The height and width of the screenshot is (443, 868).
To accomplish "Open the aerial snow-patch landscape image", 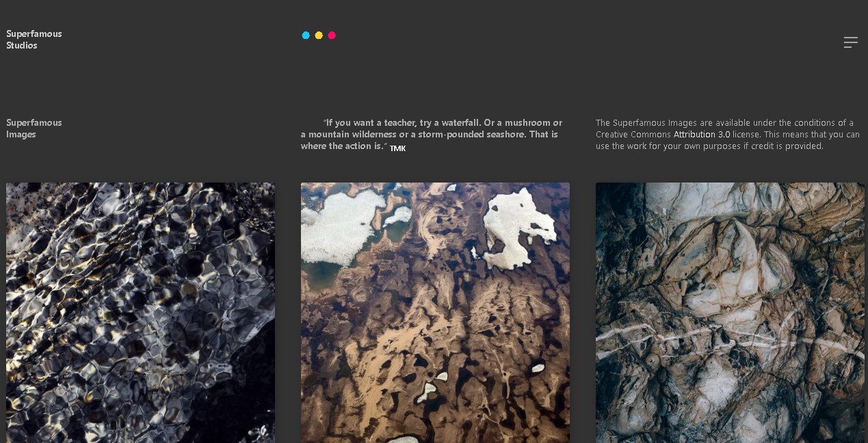I will 435,312.
